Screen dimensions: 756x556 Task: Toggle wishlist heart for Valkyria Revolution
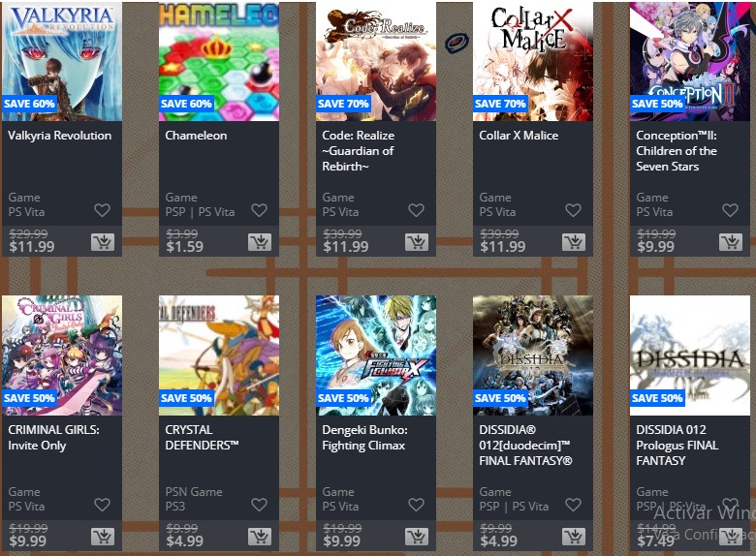102,210
